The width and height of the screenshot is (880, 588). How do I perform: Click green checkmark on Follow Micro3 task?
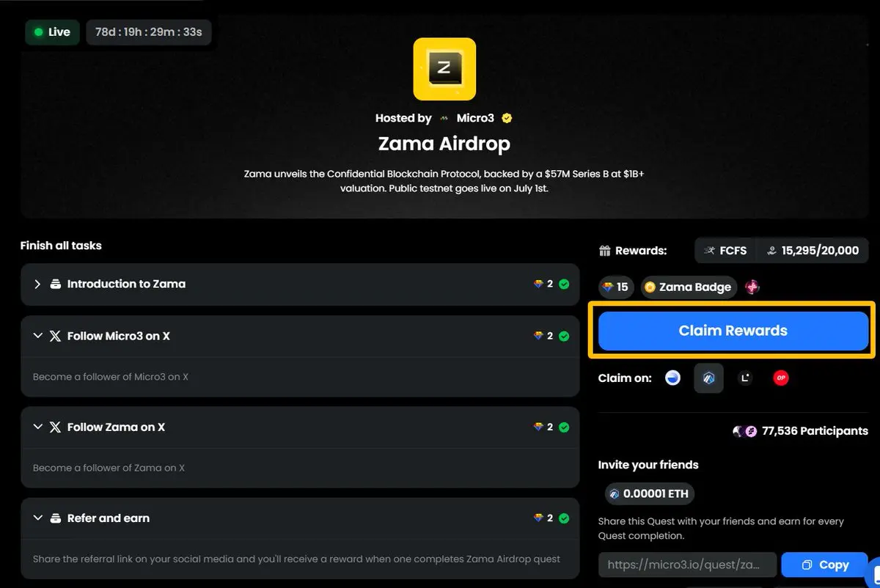pyautogui.click(x=564, y=336)
